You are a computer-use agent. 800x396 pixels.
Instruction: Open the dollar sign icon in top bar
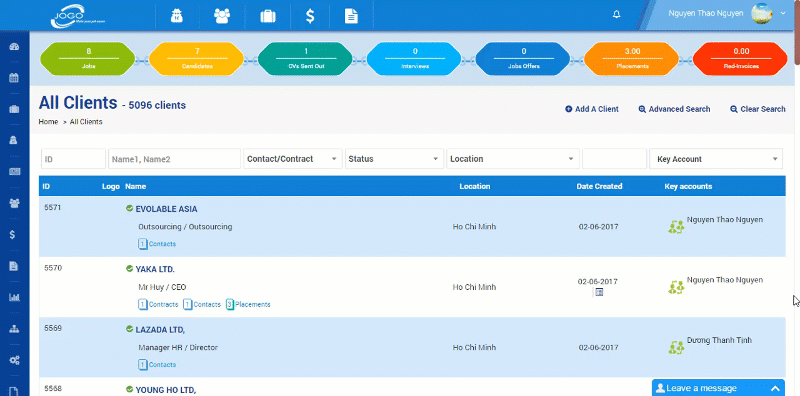point(310,16)
